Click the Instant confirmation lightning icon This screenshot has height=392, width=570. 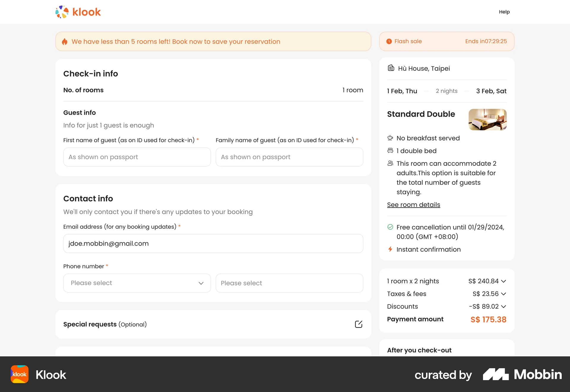point(390,249)
